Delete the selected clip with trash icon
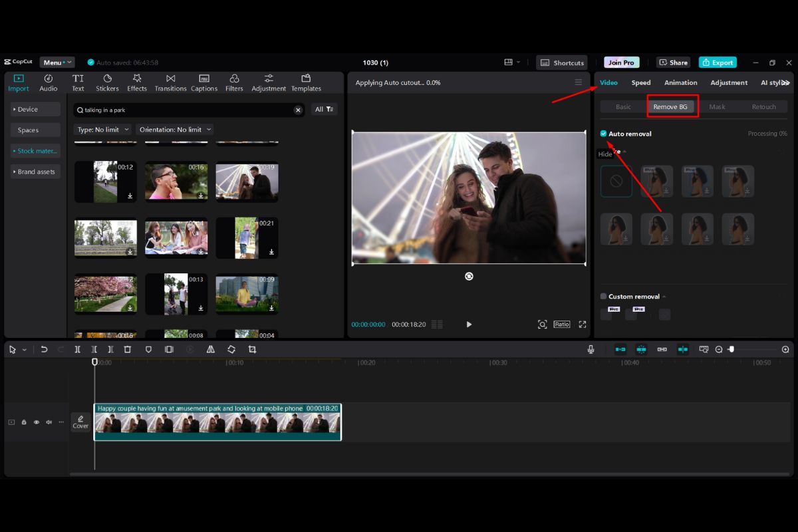798x532 pixels. (128, 349)
